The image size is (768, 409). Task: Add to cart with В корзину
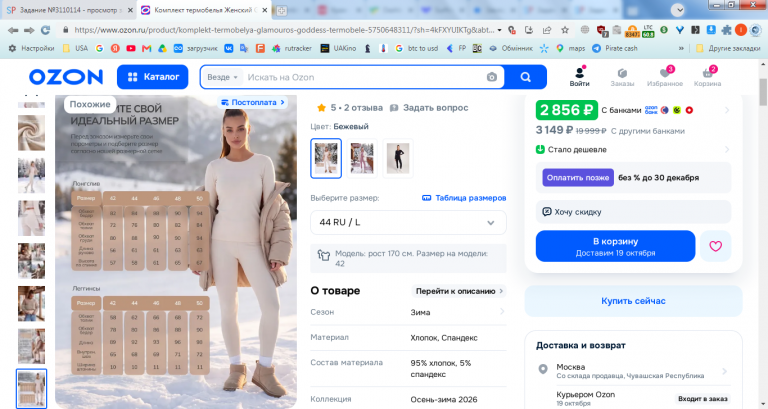pyautogui.click(x=615, y=246)
